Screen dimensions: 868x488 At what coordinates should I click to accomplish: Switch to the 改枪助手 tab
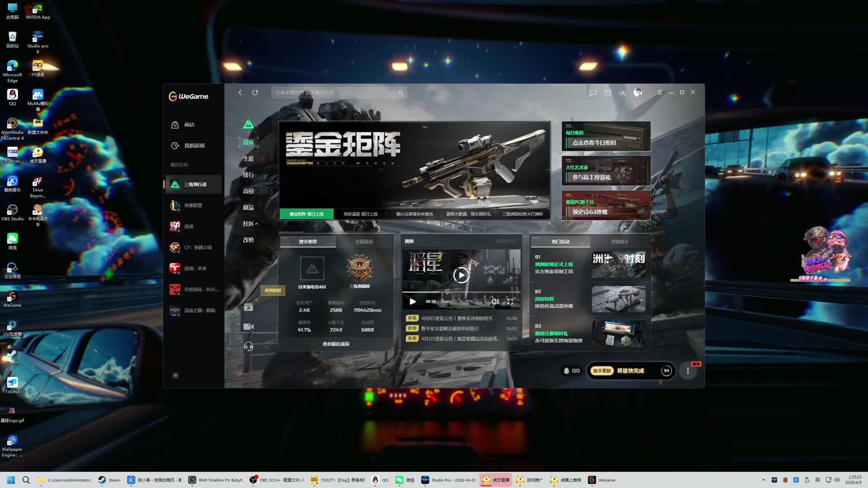[619, 242]
